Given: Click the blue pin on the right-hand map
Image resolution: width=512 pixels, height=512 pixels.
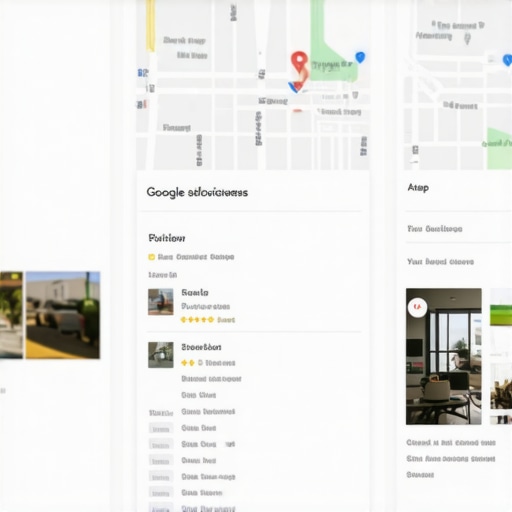Looking at the screenshot, I should coord(507,60).
